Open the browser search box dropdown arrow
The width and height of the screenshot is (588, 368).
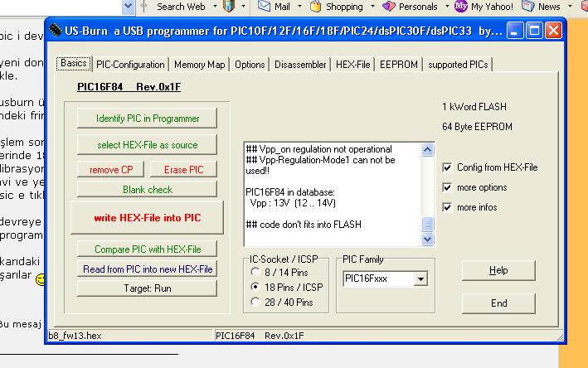(x=128, y=7)
